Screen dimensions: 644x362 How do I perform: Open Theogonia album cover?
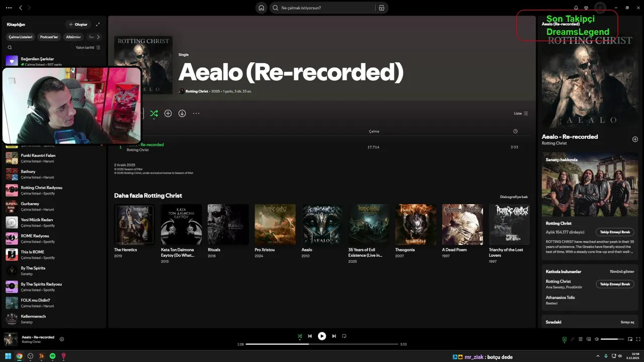[x=416, y=224]
